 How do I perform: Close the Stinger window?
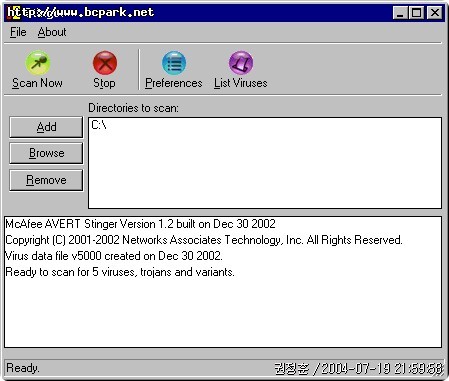pos(435,13)
